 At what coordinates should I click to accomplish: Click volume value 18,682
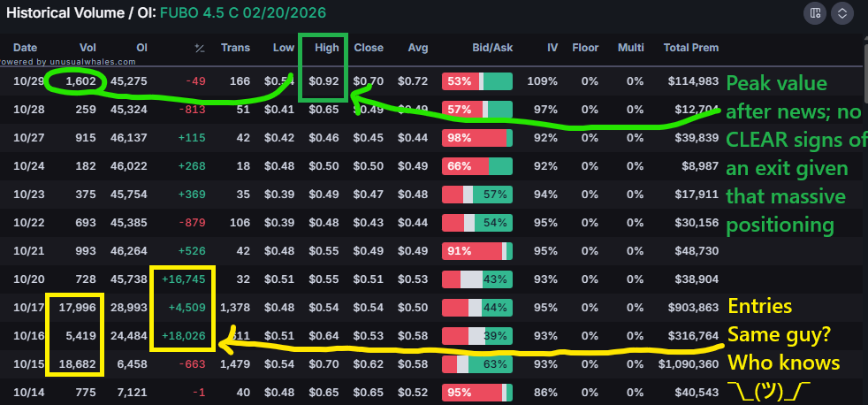click(x=80, y=364)
